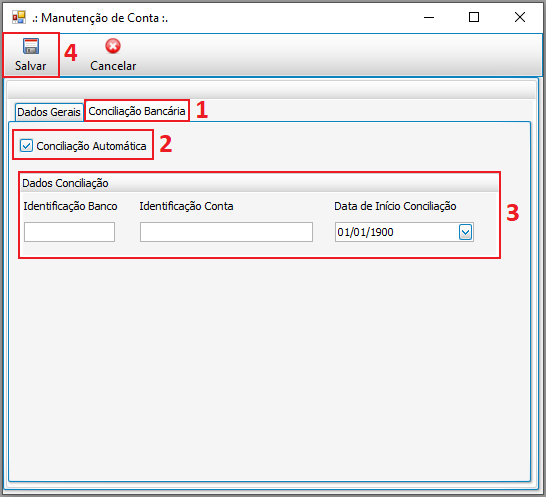
Task: Switch to the Dados Gerais tab
Action: click(x=49, y=112)
